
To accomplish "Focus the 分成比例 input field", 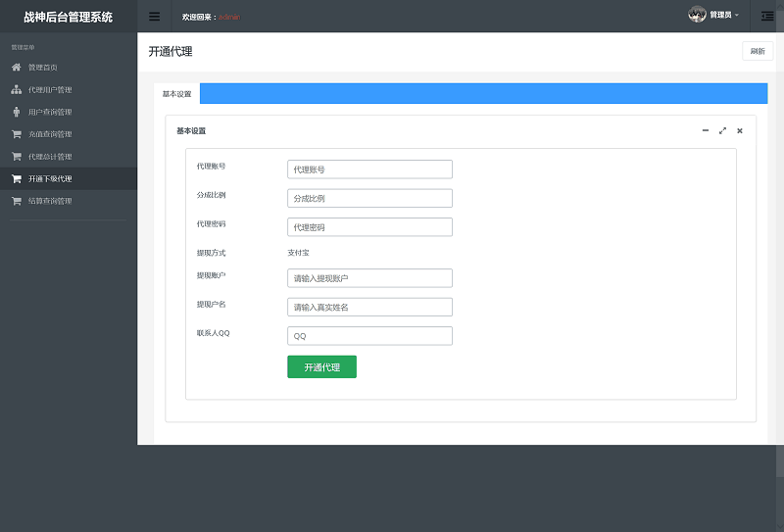I will coord(370,198).
